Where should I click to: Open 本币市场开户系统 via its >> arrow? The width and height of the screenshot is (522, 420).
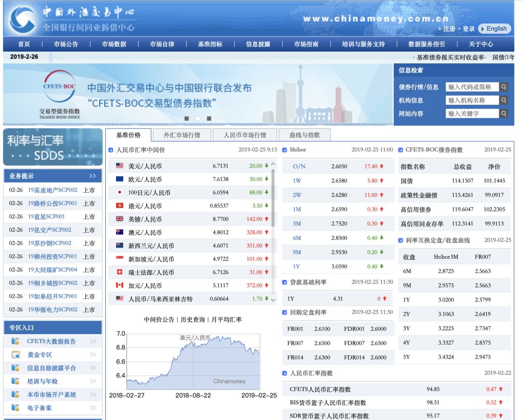coord(93,394)
